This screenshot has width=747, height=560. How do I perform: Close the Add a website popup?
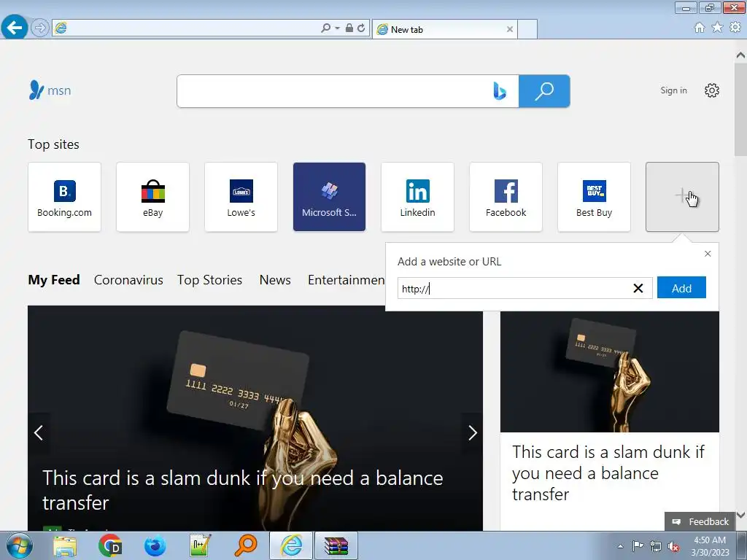click(708, 254)
